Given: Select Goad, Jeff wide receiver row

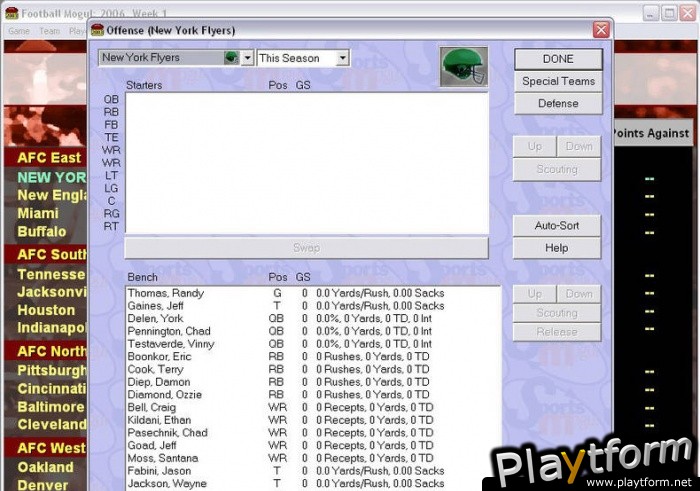Looking at the screenshot, I should point(312,445).
